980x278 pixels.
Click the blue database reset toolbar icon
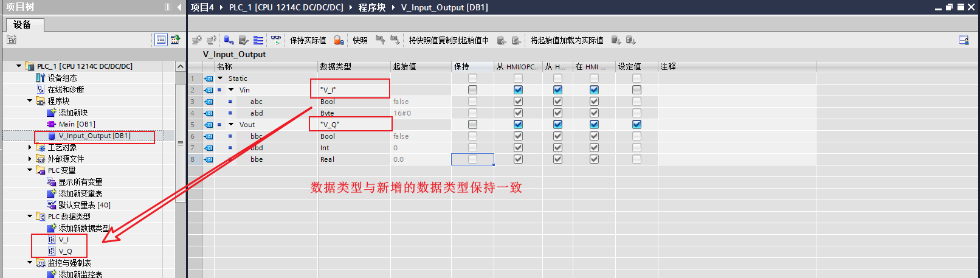(229, 40)
